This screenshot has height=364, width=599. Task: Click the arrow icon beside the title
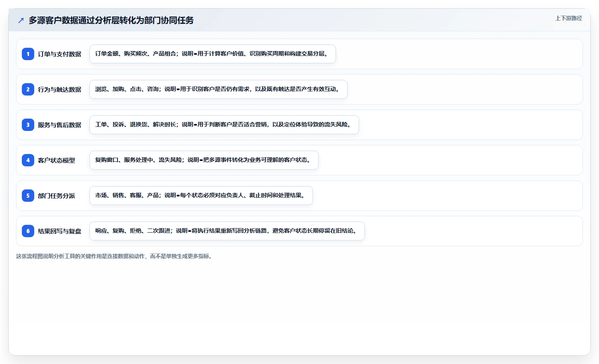21,20
